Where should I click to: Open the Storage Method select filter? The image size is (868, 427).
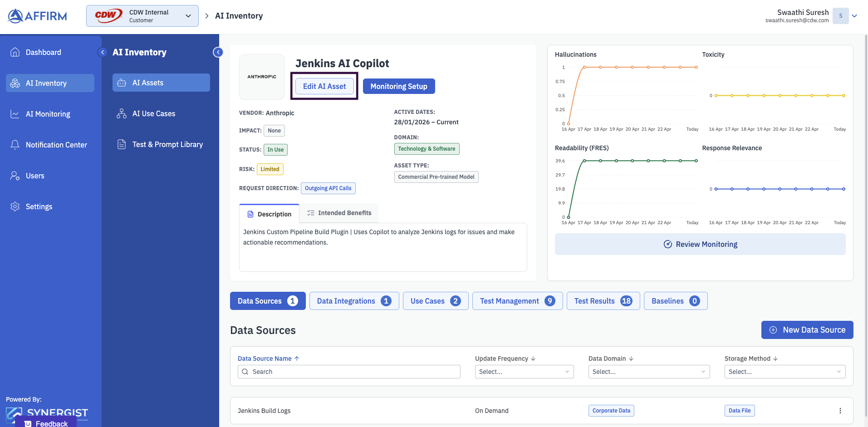pos(785,372)
